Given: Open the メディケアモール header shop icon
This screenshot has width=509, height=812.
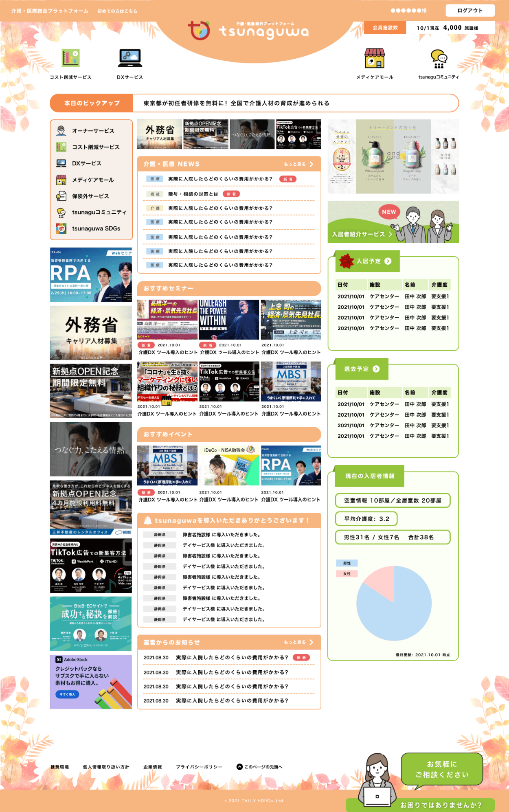Looking at the screenshot, I should [375, 58].
